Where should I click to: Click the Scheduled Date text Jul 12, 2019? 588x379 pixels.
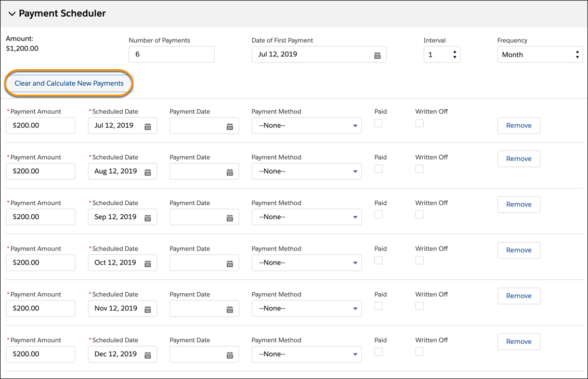(114, 126)
